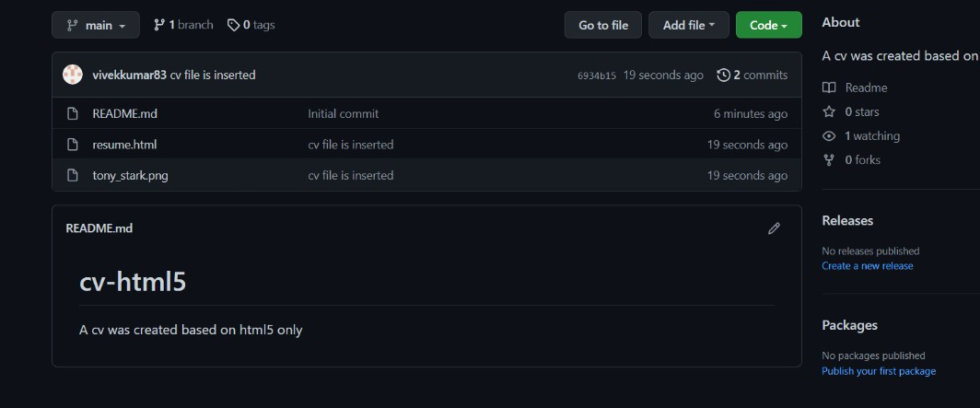
Task: Click the file icon beside tony_stark.png
Action: click(x=73, y=176)
